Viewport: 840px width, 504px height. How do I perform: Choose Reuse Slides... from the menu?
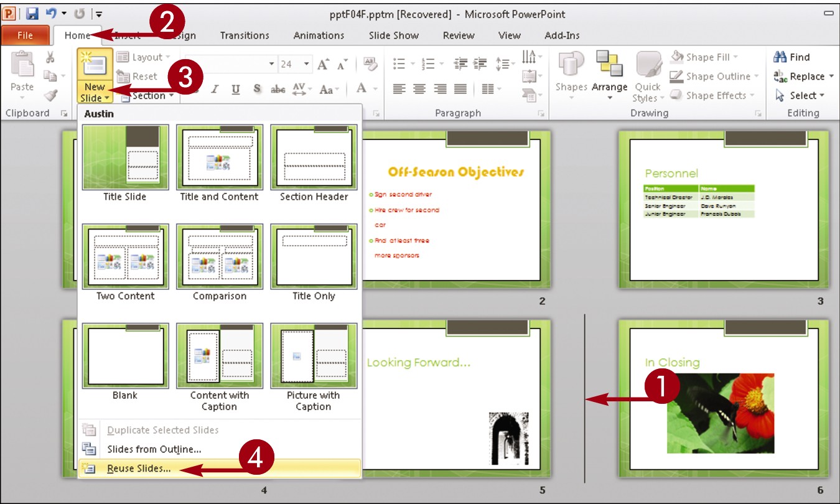(x=220, y=469)
